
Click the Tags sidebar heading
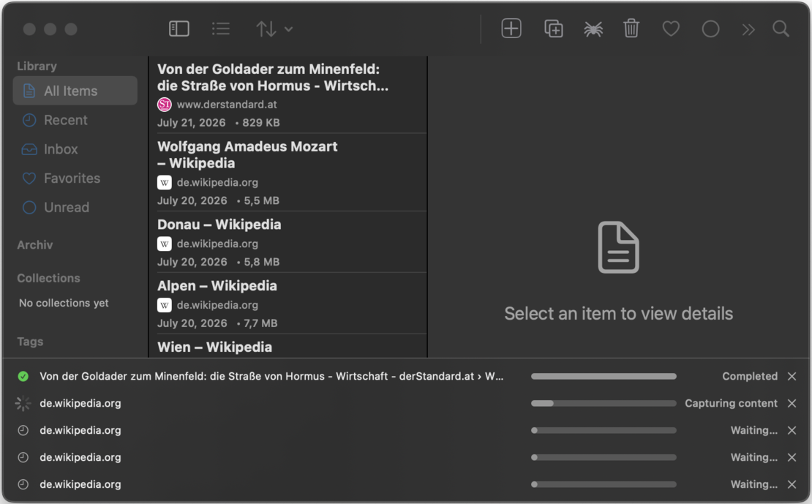point(30,342)
